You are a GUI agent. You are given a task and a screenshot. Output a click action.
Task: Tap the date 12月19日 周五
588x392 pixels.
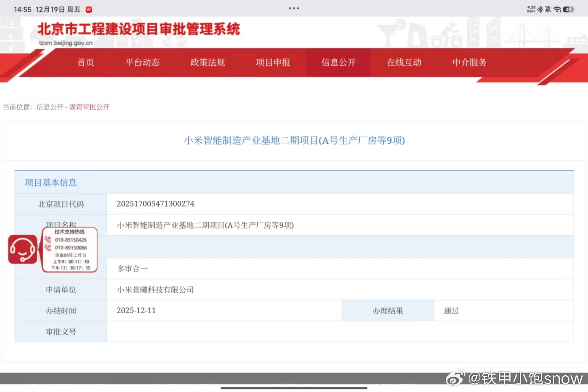[x=58, y=10]
